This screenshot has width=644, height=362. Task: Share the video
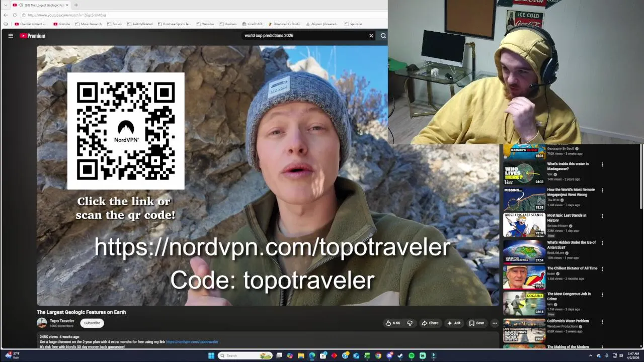[x=430, y=323]
